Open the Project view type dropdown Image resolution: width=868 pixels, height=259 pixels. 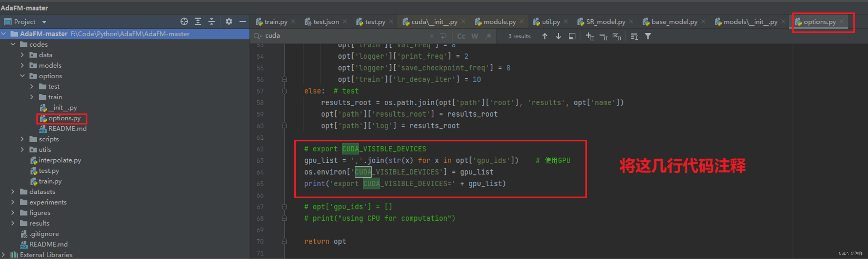pos(44,22)
